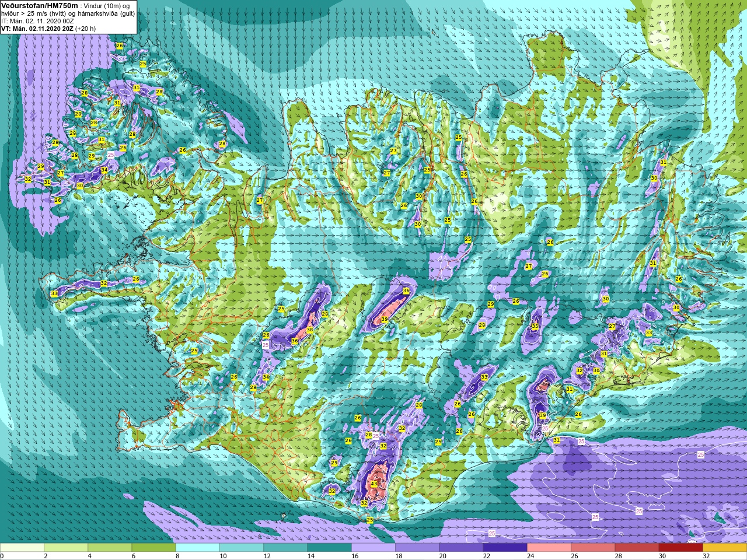This screenshot has height=560, width=747.
Task: Click the deep indigo 22–24 legend swatch
Action: tap(505, 547)
